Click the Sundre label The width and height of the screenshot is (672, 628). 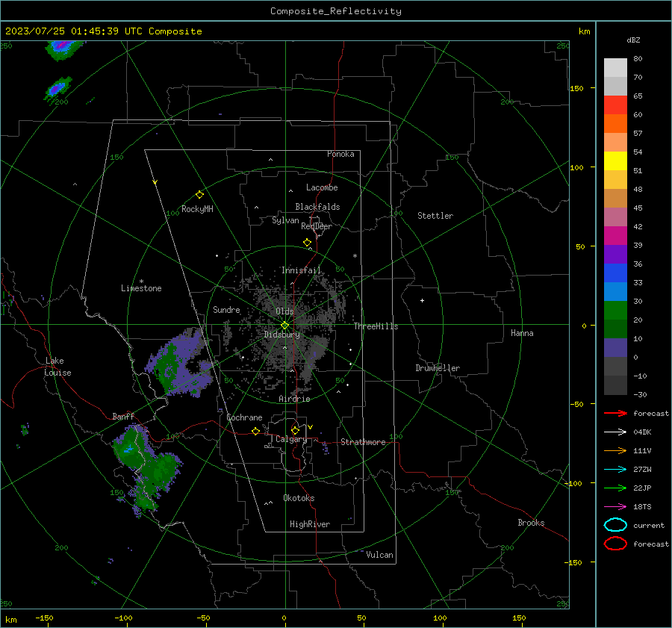tap(226, 309)
